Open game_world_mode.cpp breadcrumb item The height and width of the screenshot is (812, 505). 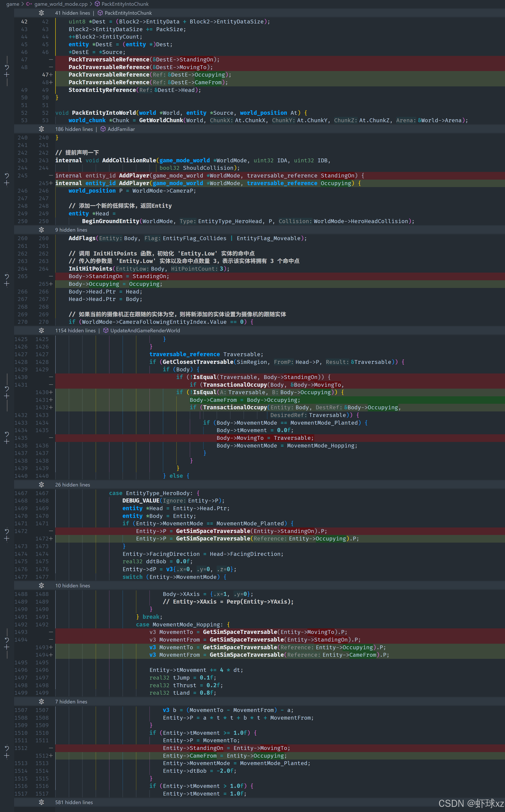[60, 4]
